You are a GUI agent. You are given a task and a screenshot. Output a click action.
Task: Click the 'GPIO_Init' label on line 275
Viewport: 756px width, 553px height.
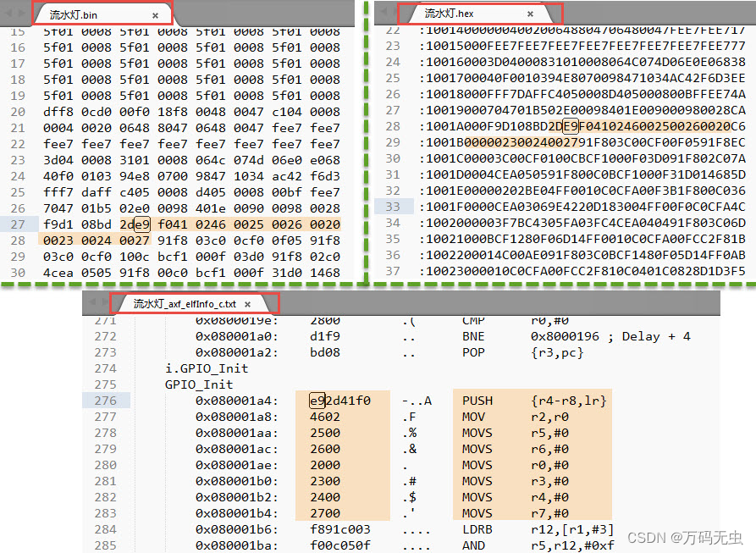[x=199, y=384]
